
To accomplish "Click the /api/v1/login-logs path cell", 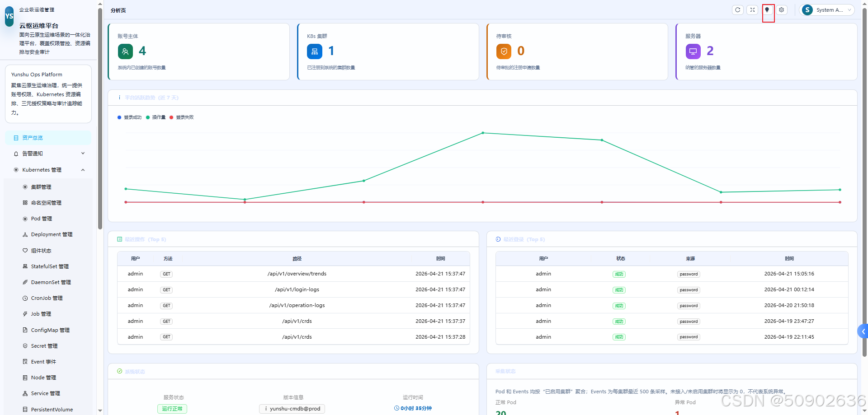I will 297,289.
